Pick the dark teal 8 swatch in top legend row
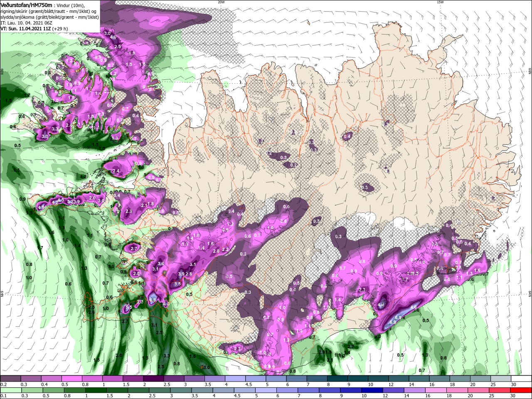 pos(337,378)
